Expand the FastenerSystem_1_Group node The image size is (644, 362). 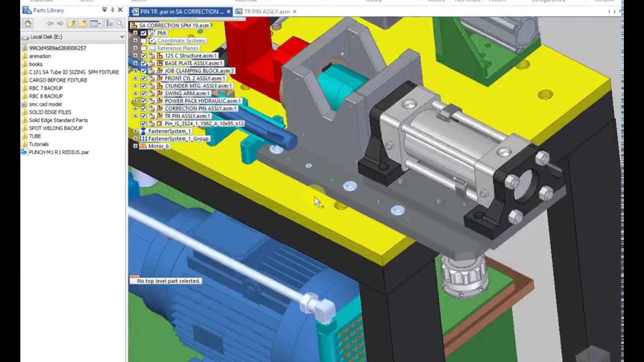click(x=135, y=139)
